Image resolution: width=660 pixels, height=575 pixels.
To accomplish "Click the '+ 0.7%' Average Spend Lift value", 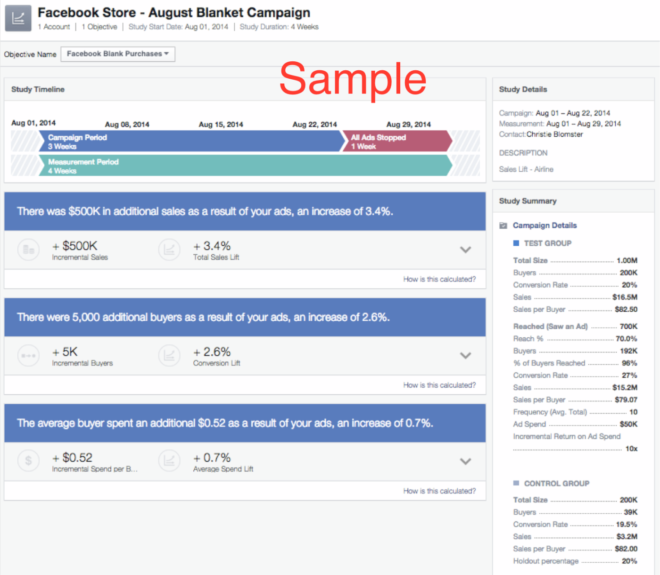I will tap(212, 458).
